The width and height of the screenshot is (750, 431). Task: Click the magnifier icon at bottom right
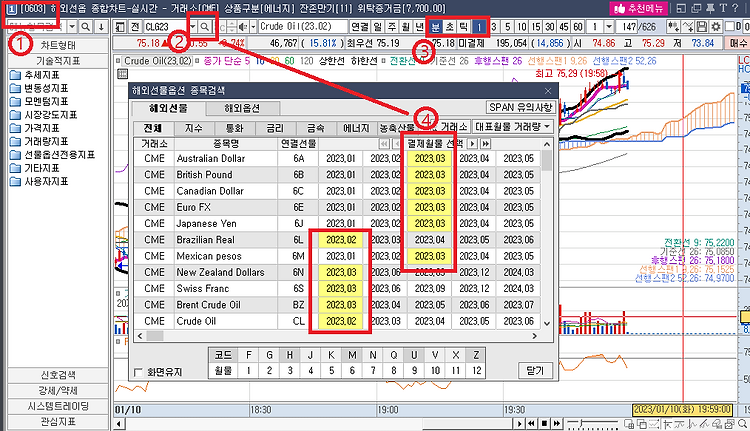pyautogui.click(x=742, y=424)
